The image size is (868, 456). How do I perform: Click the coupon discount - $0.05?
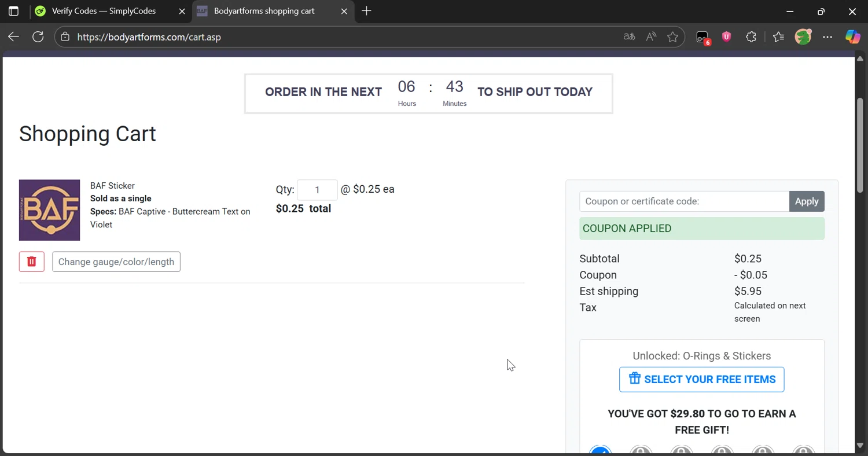click(751, 275)
